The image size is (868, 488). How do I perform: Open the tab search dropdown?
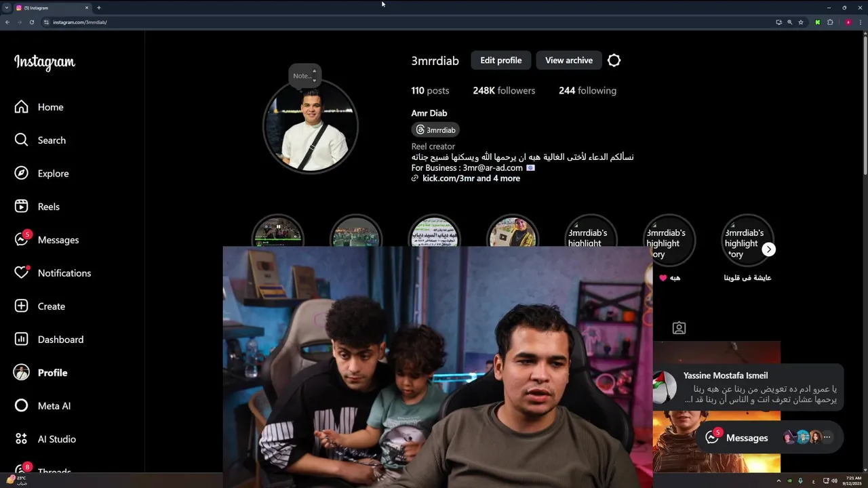point(6,7)
